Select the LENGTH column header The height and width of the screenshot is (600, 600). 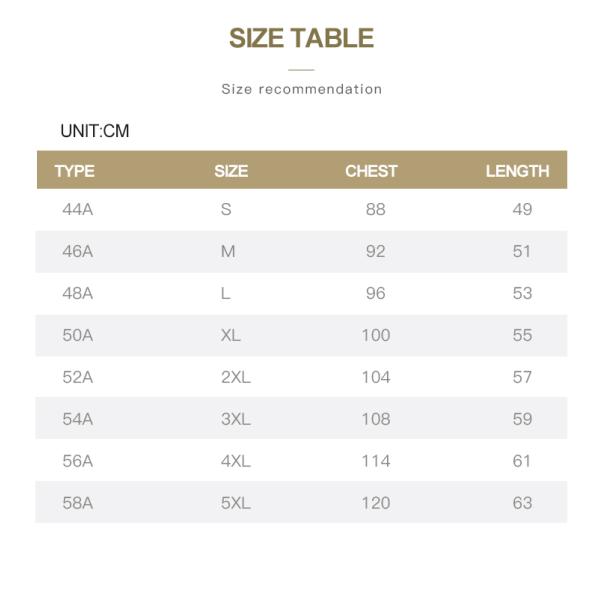tap(517, 171)
